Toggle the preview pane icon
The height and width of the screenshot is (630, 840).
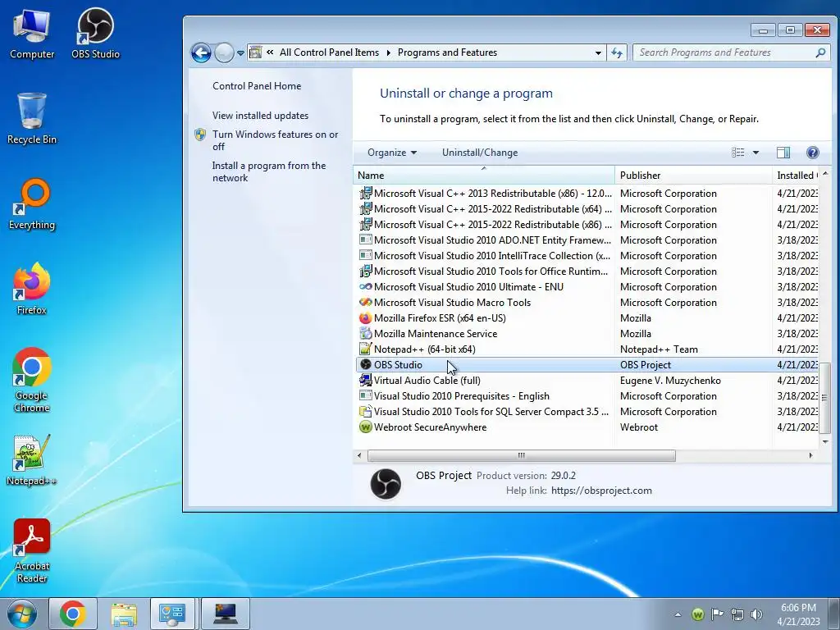click(x=783, y=153)
